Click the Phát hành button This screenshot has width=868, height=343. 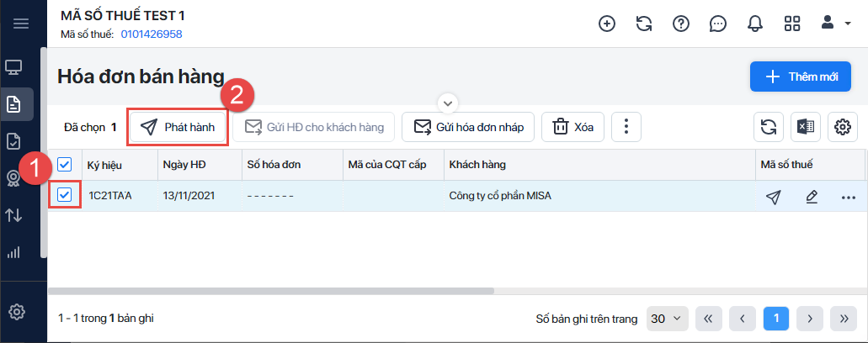(x=178, y=127)
